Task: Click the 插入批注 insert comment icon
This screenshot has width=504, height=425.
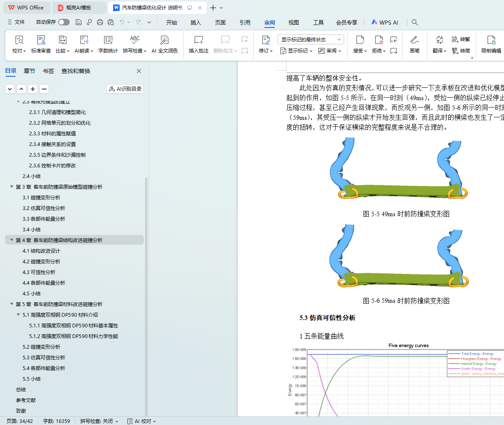Action: click(x=198, y=40)
